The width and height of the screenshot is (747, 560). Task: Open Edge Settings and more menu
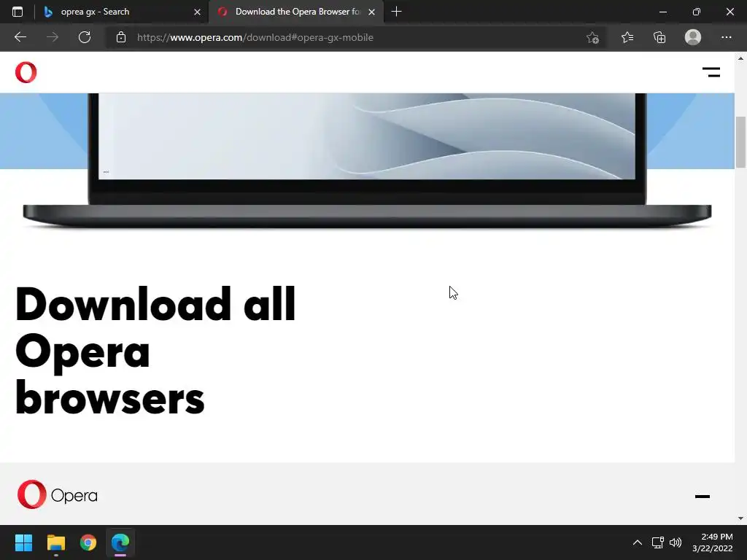726,37
